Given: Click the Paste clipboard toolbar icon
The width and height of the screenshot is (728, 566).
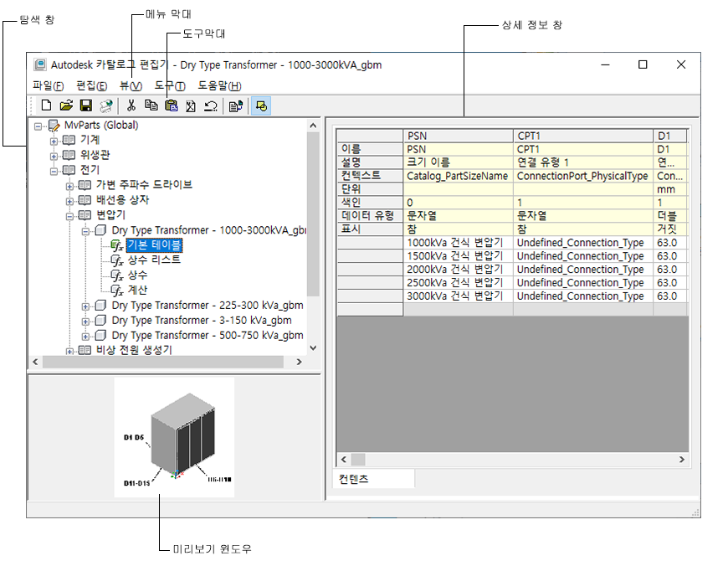Looking at the screenshot, I should coord(172,105).
